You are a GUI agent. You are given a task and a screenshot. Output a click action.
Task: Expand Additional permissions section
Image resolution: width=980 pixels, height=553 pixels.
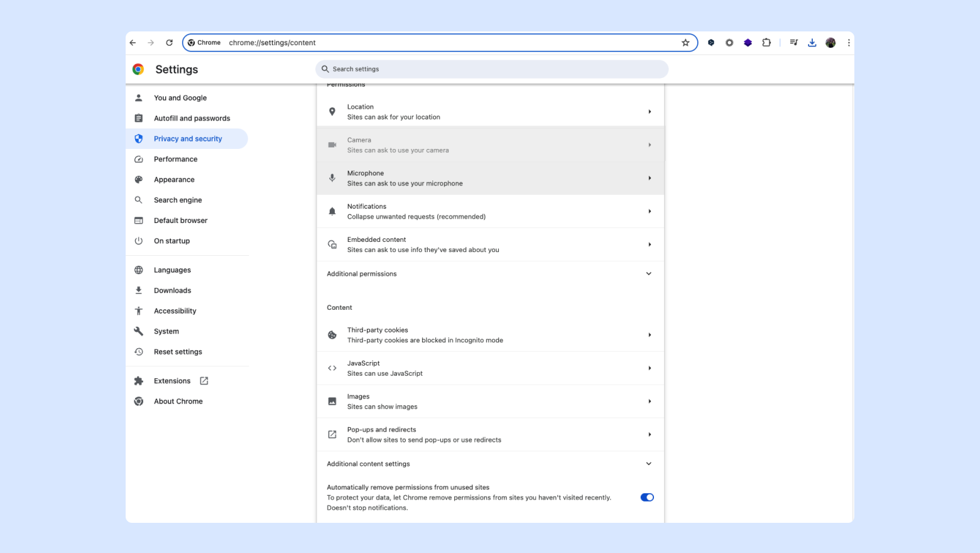648,274
